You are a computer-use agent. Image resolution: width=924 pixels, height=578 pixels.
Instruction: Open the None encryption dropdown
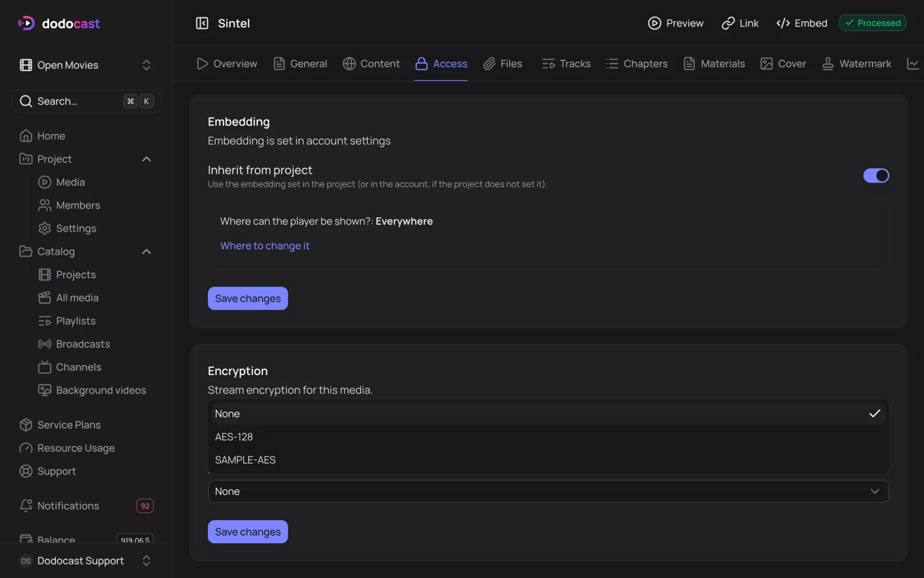pos(548,491)
